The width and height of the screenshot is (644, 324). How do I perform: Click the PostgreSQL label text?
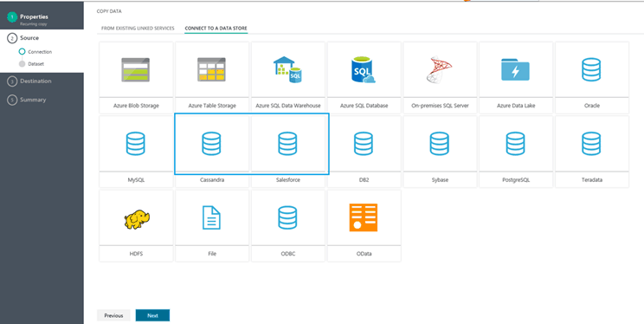tap(516, 179)
